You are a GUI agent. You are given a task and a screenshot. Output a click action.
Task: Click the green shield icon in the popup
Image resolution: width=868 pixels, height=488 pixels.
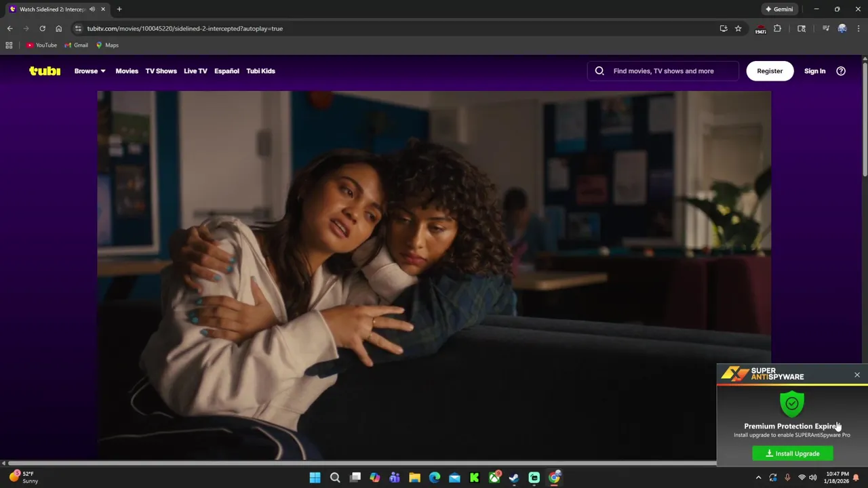click(792, 403)
